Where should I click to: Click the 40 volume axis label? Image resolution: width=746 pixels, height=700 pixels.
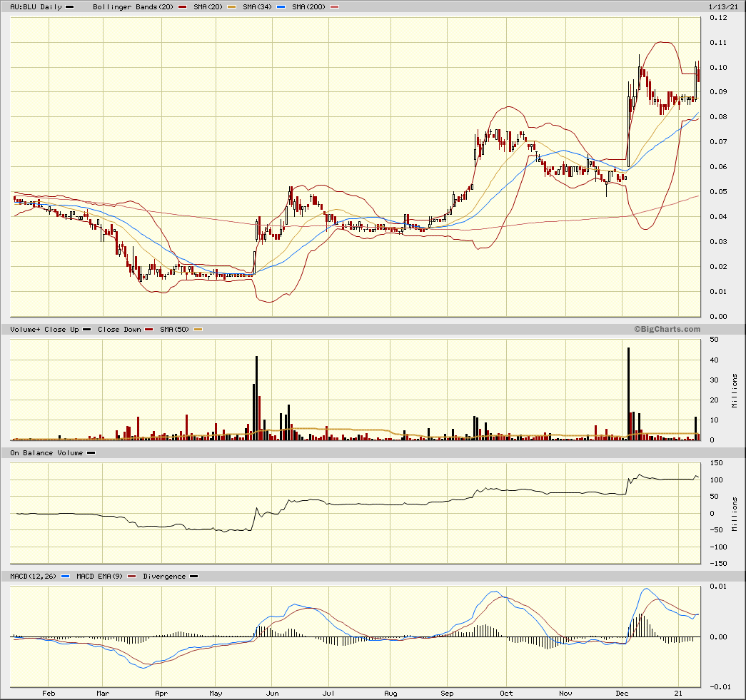coord(714,360)
